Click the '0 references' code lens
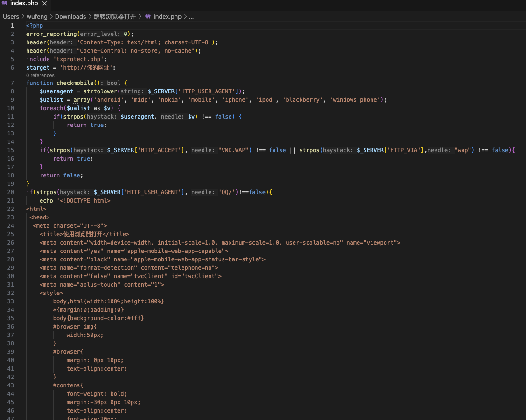Screen dimensions: 526x420 [x=40, y=75]
